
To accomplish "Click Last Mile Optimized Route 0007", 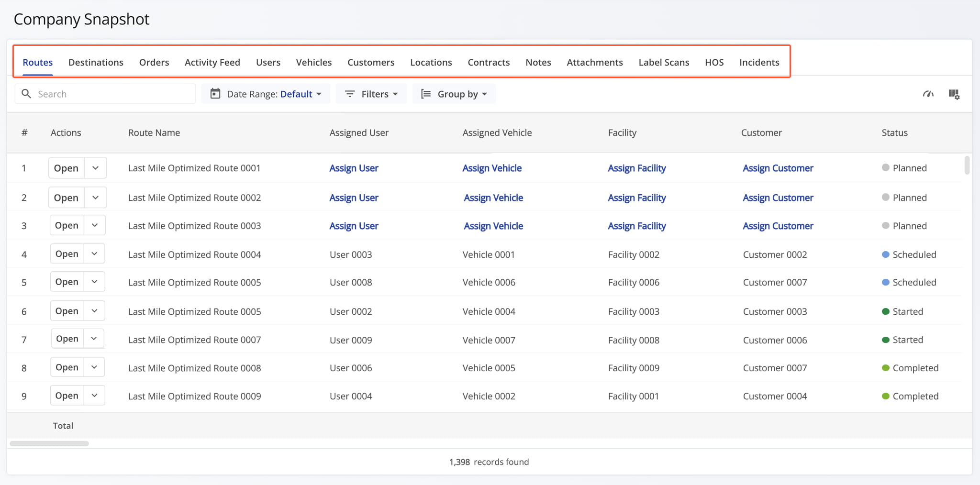I will point(195,340).
